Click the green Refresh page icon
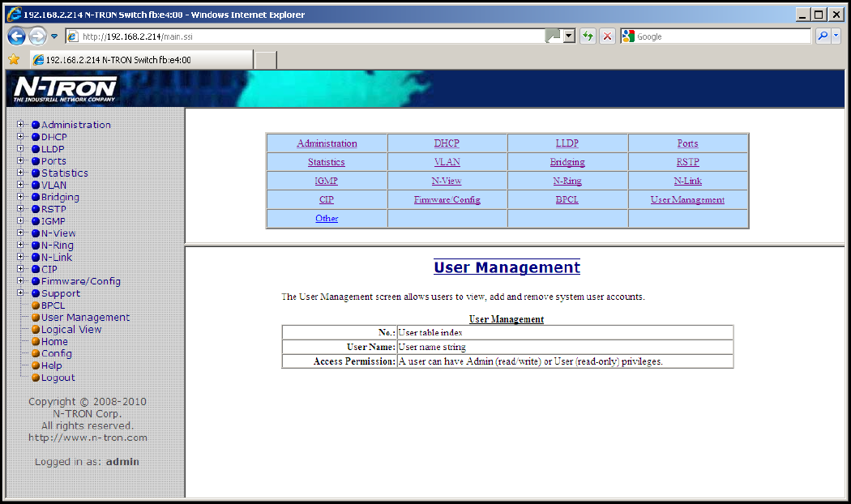The width and height of the screenshot is (851, 504). (x=588, y=36)
